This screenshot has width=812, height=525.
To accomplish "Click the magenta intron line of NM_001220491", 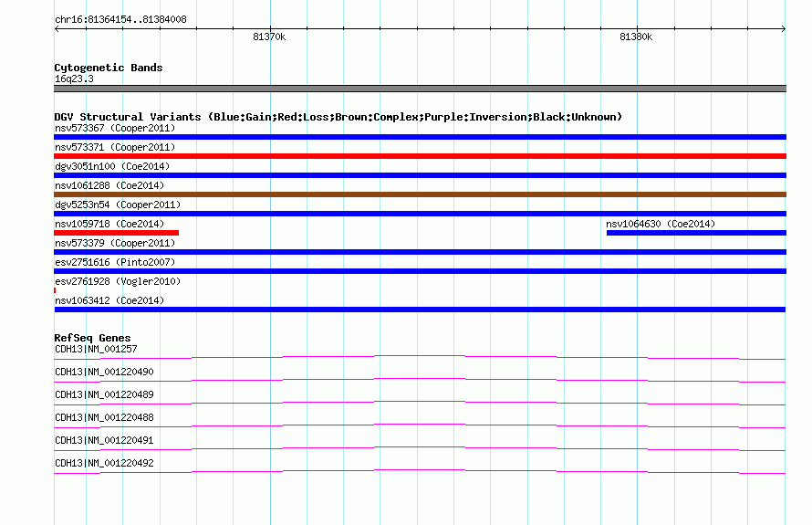I will tap(420, 447).
